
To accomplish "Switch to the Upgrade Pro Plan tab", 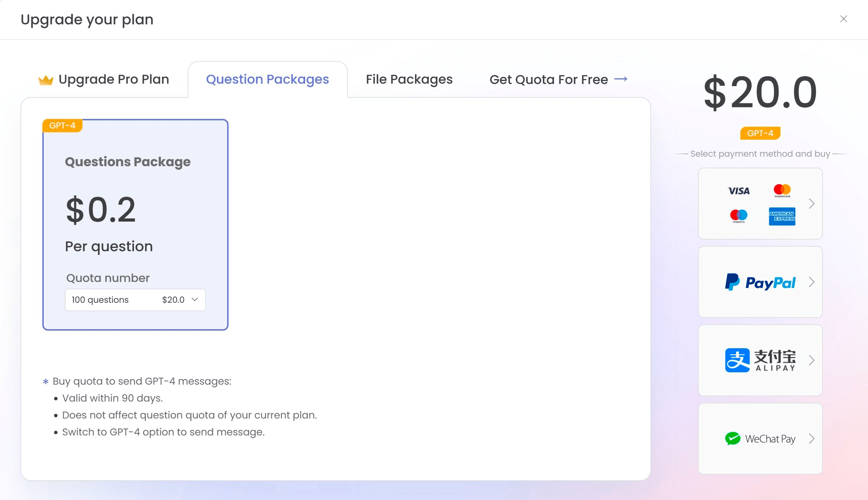I will click(114, 79).
